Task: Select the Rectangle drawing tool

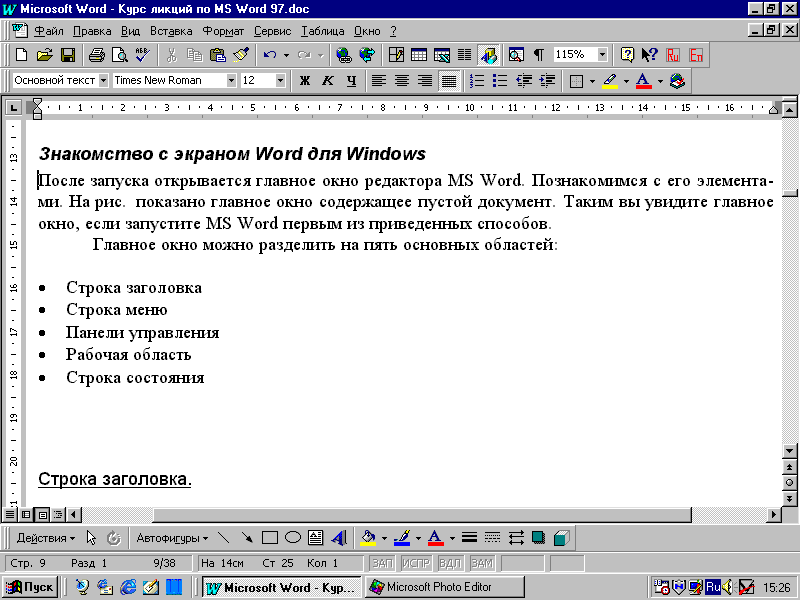Action: tap(269, 538)
